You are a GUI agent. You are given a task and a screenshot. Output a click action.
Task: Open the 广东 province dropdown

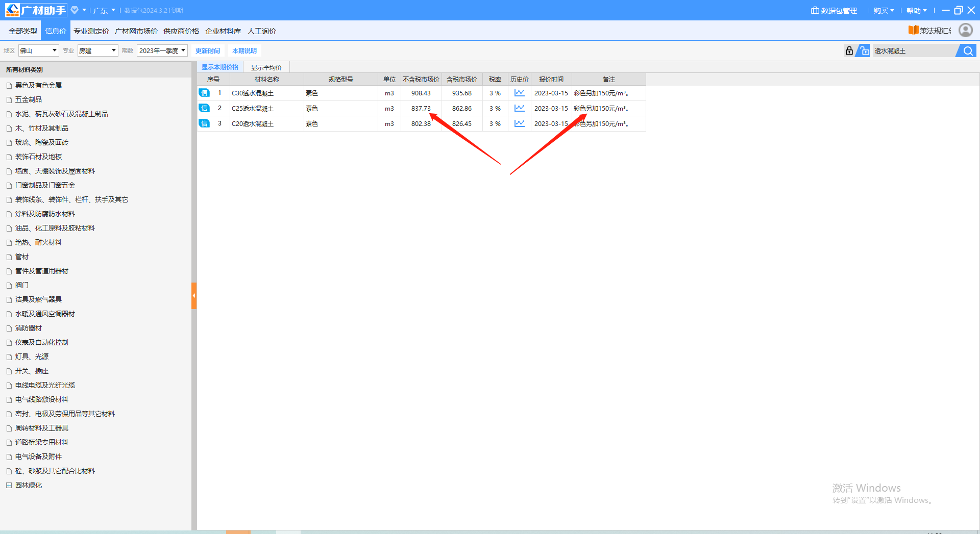(x=104, y=10)
